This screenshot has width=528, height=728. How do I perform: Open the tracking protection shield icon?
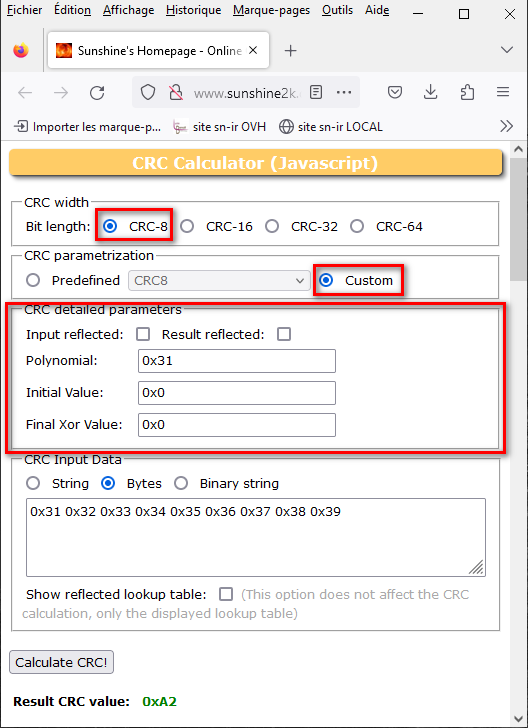coord(148,93)
